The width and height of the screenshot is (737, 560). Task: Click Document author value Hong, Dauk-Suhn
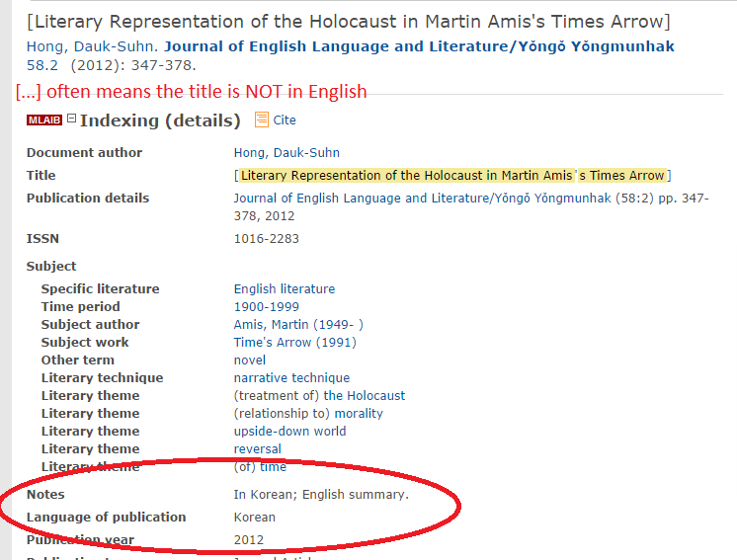coord(287,153)
